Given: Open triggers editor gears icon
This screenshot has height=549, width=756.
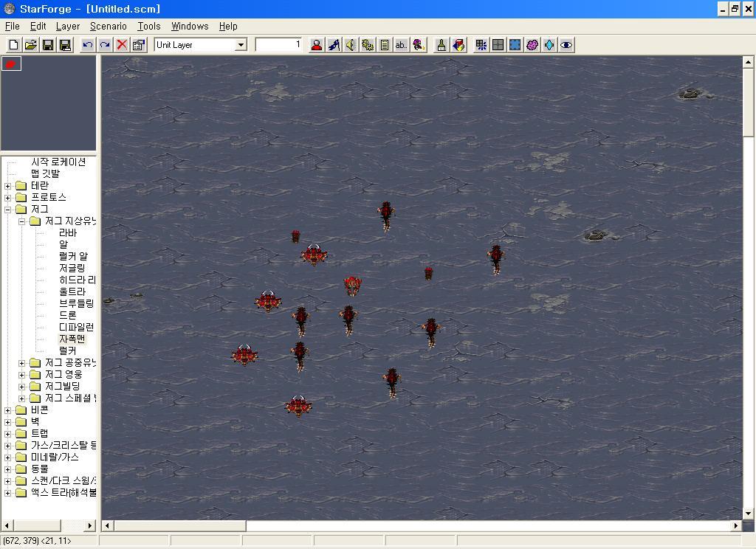Looking at the screenshot, I should [368, 45].
